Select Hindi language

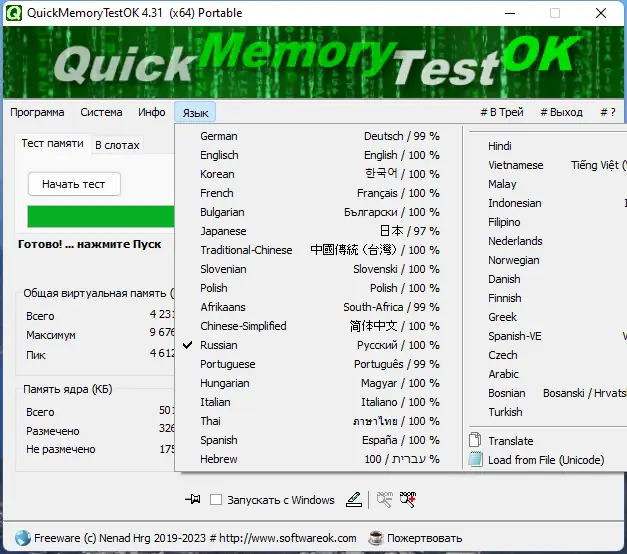point(547,146)
